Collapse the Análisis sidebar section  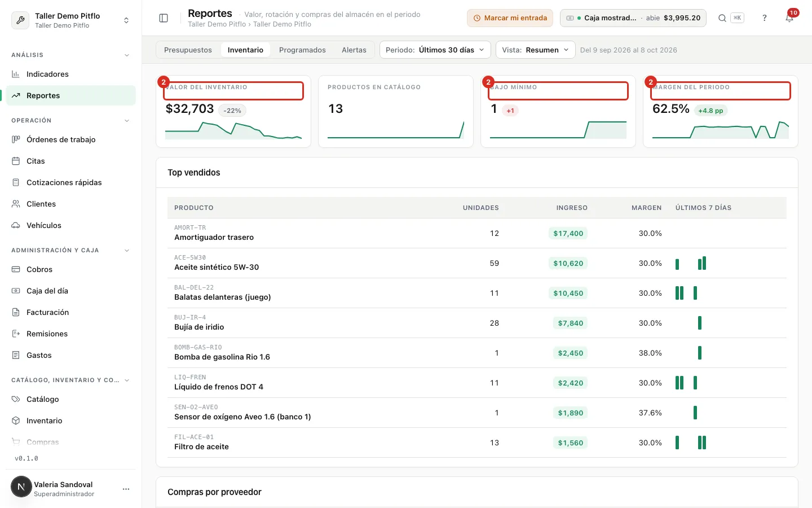click(x=127, y=55)
